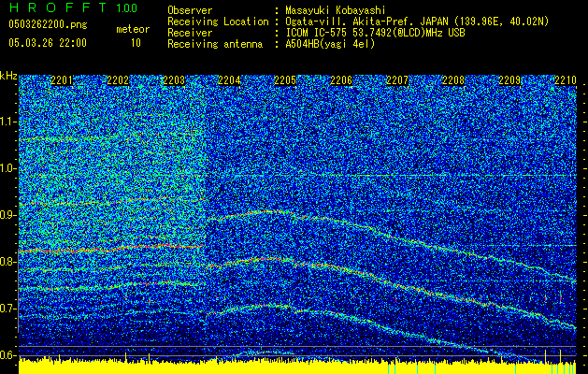
Task: Select observer name Masayuki Kobayashi
Action: click(x=336, y=10)
